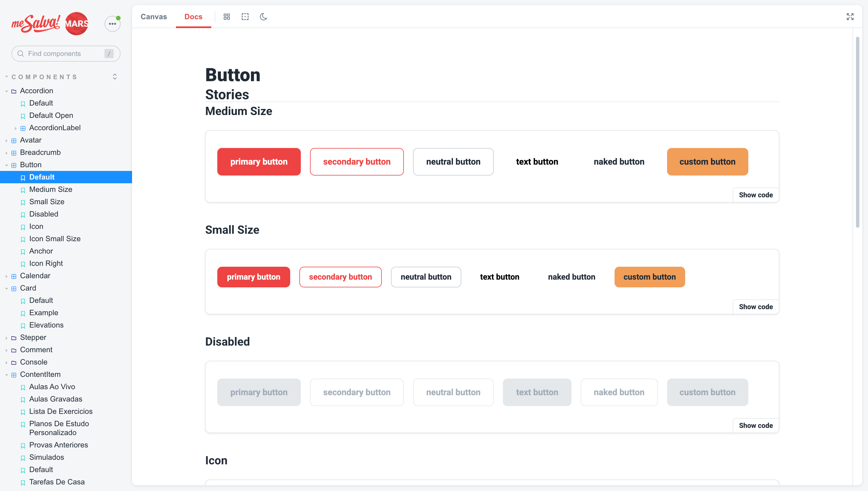The height and width of the screenshot is (491, 868).
Task: Collapse the ContentItem component
Action: [x=40, y=374]
